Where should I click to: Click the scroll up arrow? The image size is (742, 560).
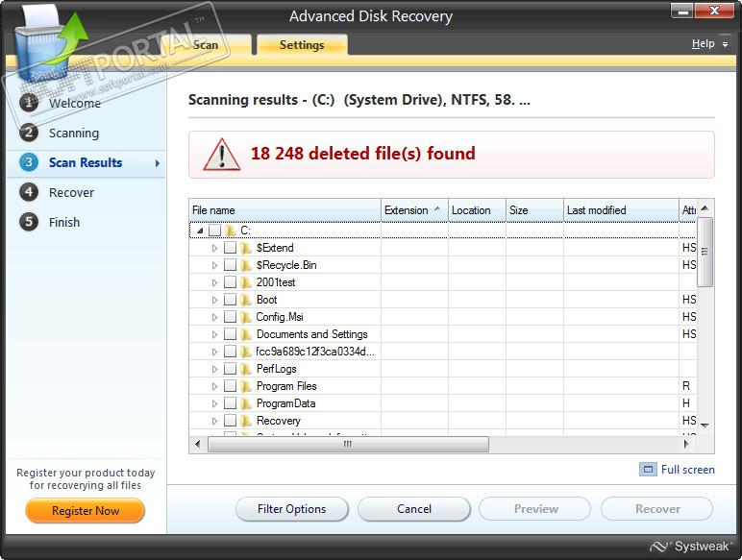(705, 208)
